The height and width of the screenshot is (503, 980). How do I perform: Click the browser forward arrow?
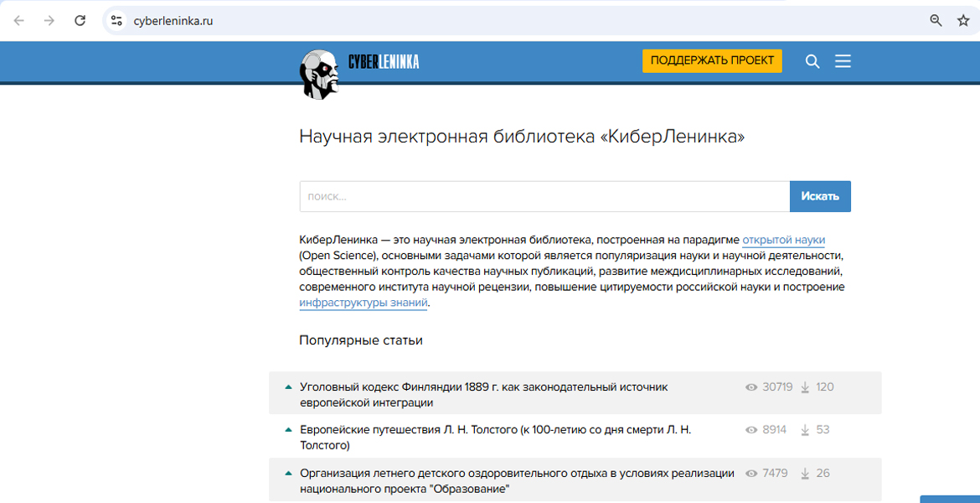49,21
